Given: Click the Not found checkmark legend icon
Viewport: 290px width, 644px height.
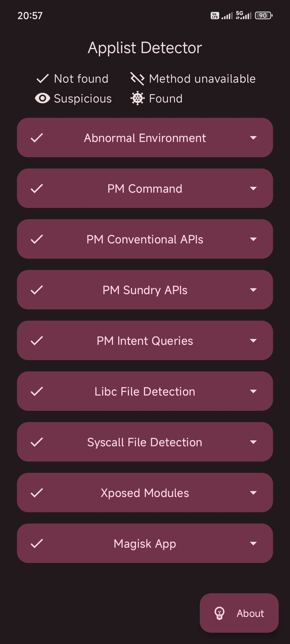Looking at the screenshot, I should (x=42, y=79).
